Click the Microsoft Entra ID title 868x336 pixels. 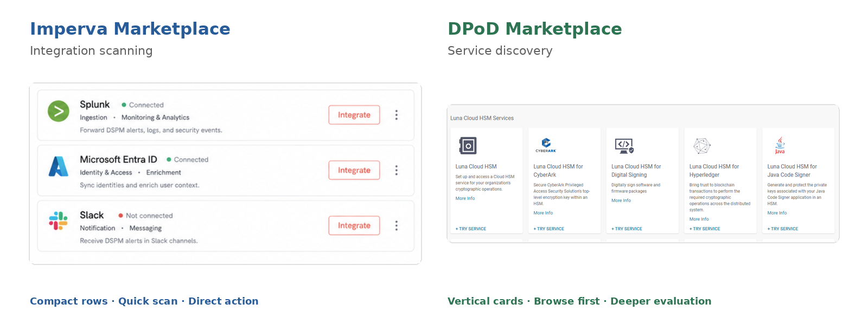point(118,159)
